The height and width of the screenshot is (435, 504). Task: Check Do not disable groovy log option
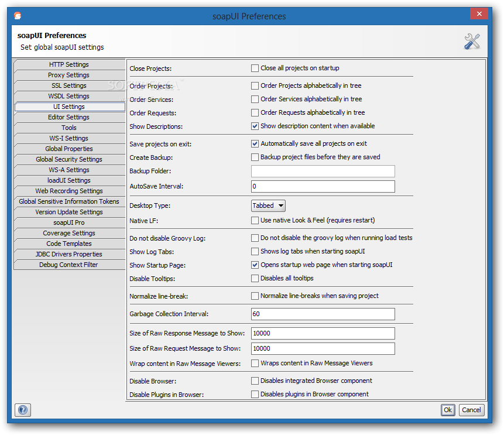tap(255, 238)
